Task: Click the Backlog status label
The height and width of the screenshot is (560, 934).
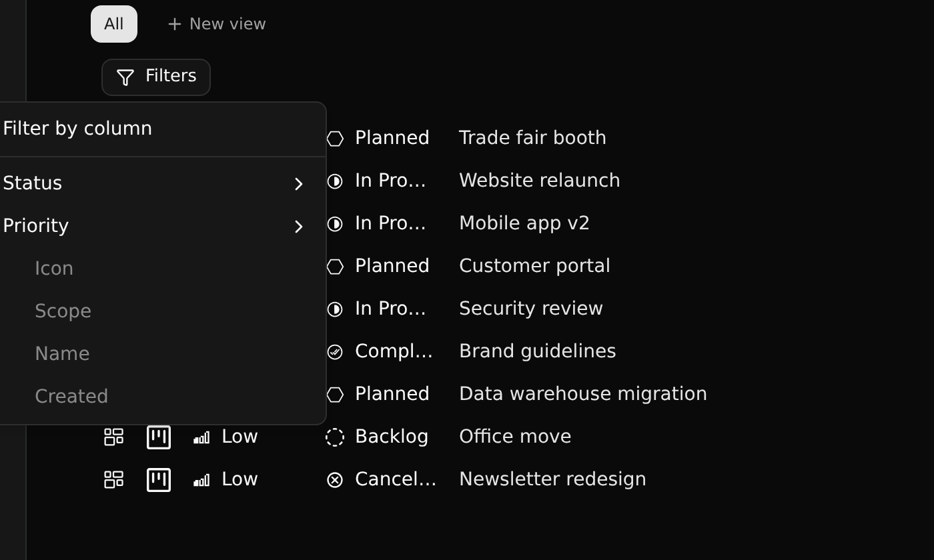Action: [392, 436]
